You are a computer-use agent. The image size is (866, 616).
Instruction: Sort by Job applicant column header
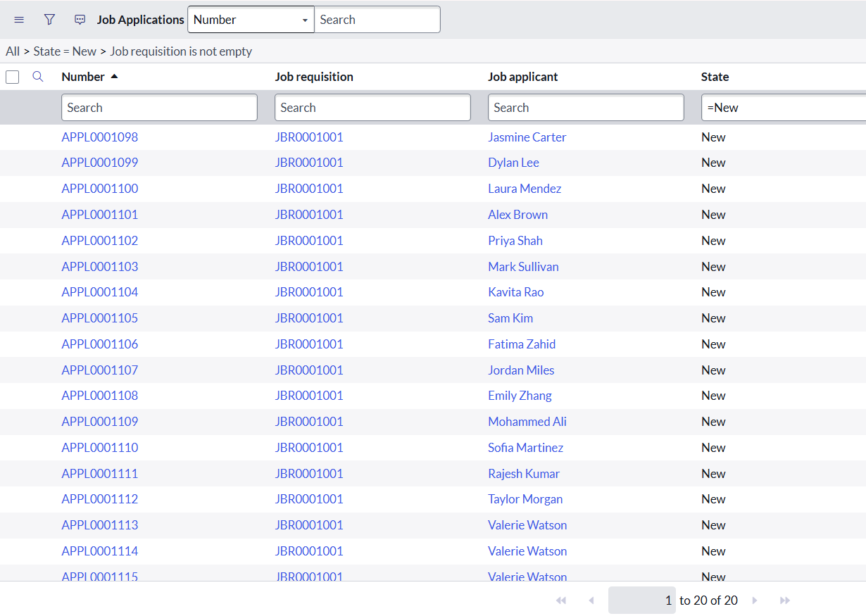pos(523,77)
